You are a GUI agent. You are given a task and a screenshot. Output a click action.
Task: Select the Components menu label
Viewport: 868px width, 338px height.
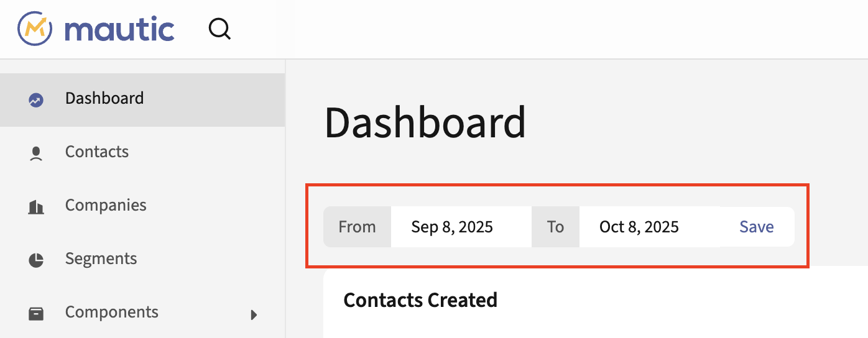click(112, 312)
